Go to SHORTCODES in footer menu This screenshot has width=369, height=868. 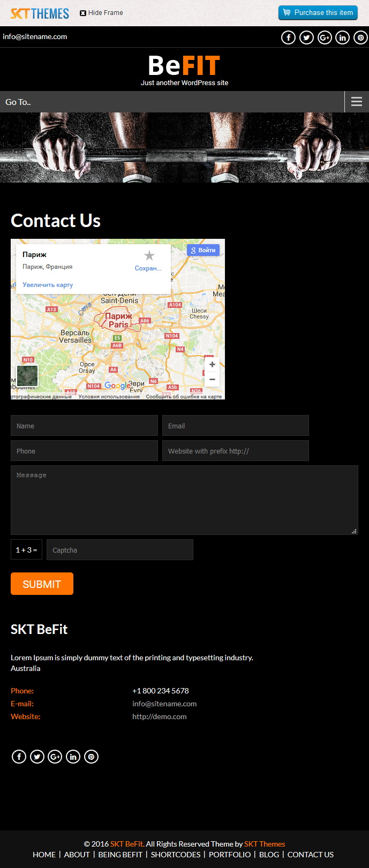point(176,855)
